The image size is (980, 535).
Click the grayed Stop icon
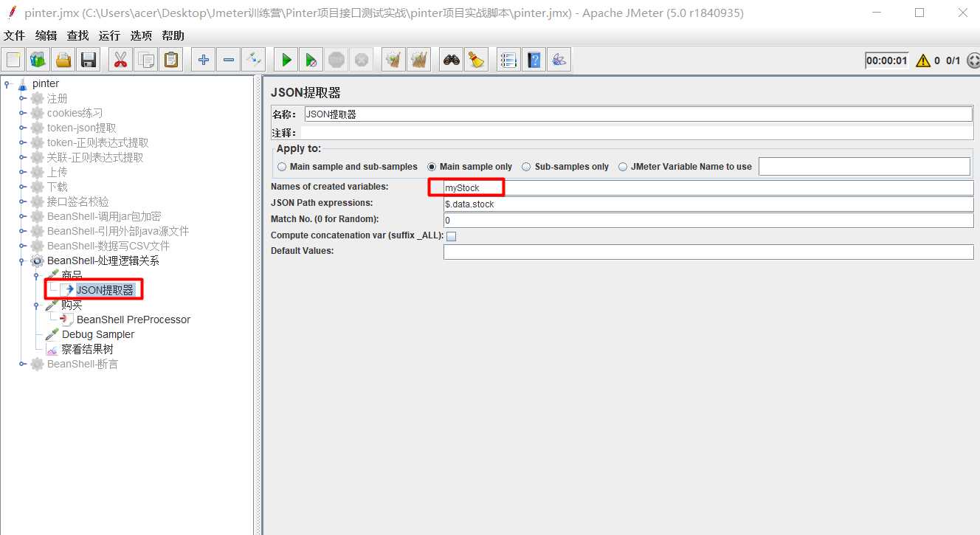[337, 60]
